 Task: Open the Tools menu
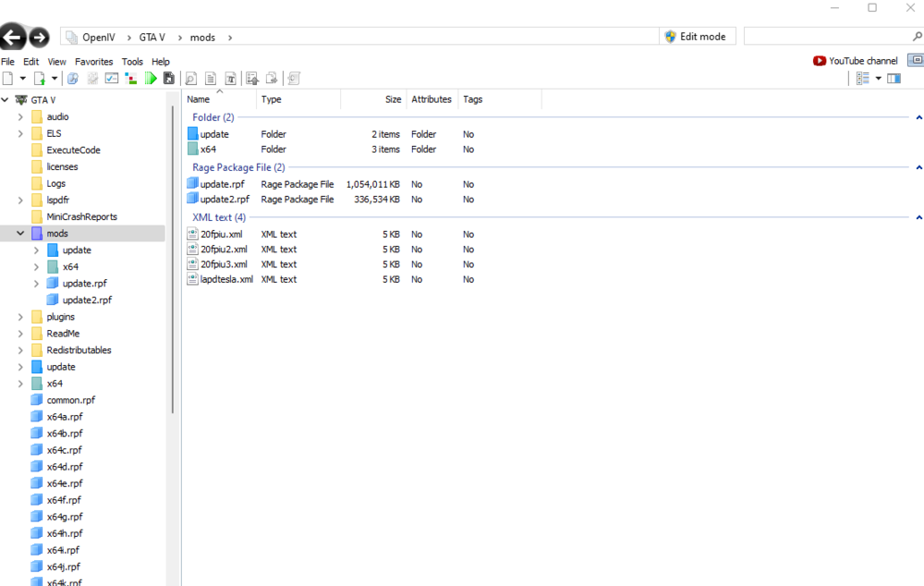coord(132,61)
